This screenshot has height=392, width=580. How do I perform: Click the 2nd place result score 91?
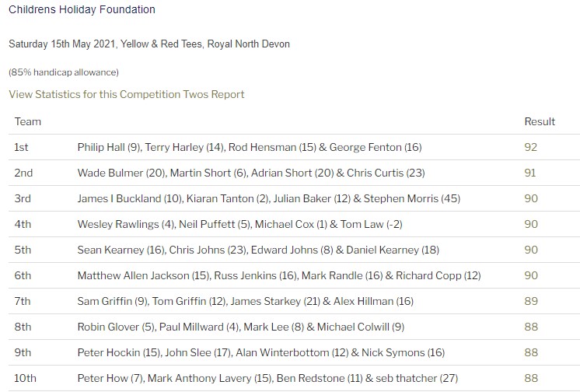pos(530,173)
